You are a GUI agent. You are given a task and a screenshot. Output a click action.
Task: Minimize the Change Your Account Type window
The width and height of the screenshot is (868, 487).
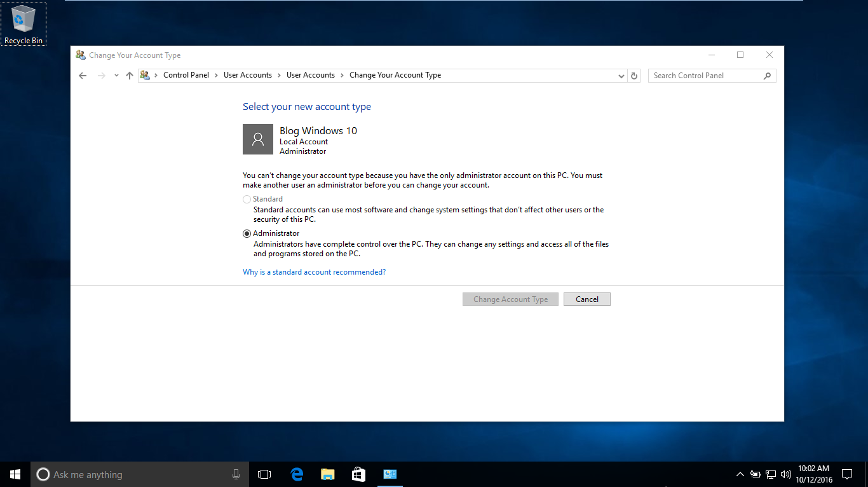(711, 55)
